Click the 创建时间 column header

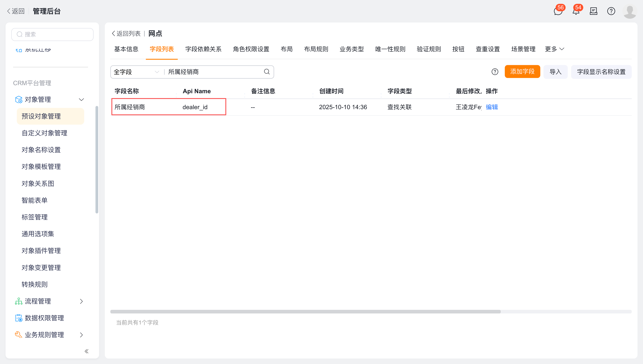331,91
